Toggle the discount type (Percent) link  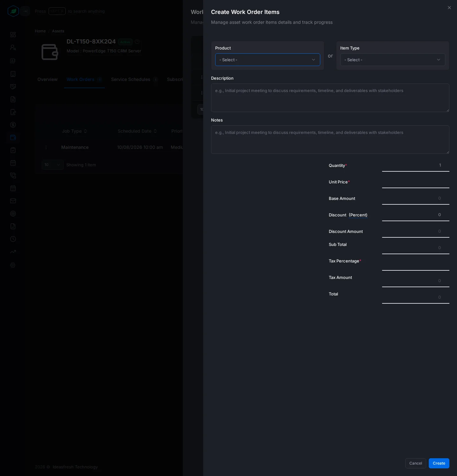[358, 215]
